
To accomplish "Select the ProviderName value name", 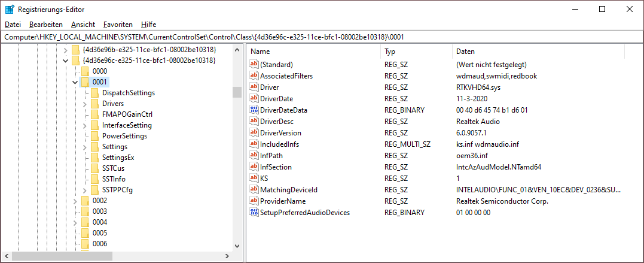I will (283, 201).
